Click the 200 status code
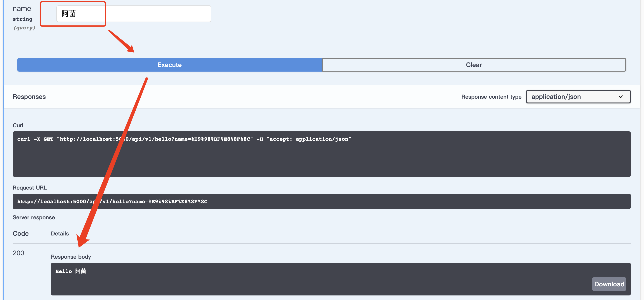Image resolution: width=644 pixels, height=300 pixels. [18, 253]
